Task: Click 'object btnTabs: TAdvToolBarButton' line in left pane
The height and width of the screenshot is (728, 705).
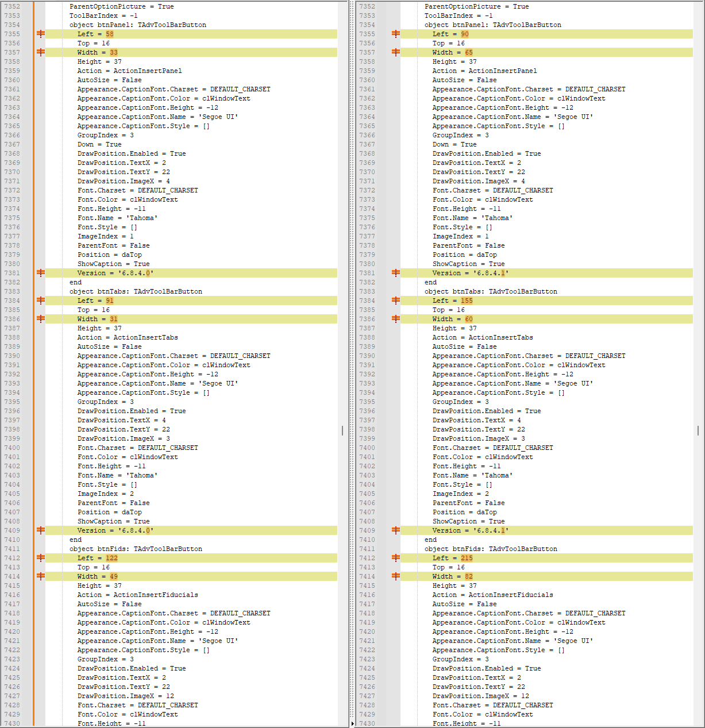Action: point(136,291)
